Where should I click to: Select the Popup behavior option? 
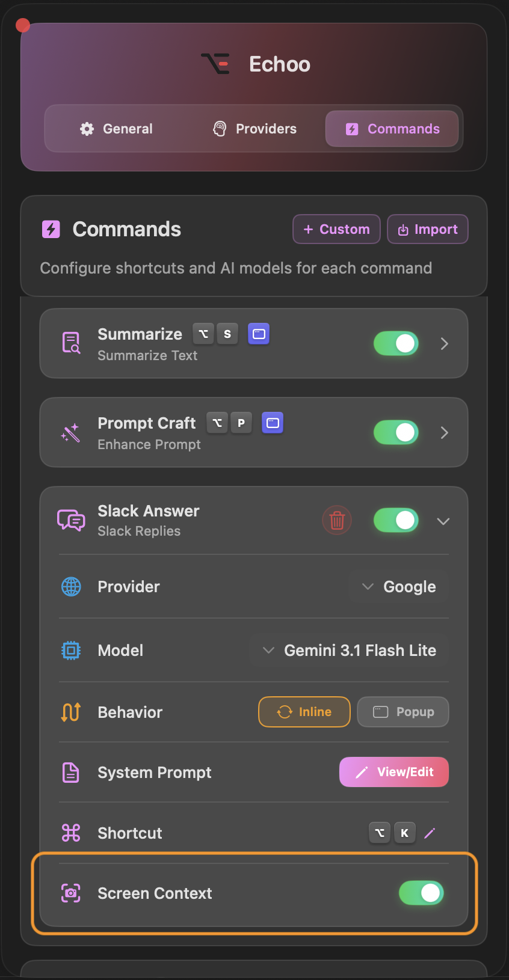[x=403, y=712]
